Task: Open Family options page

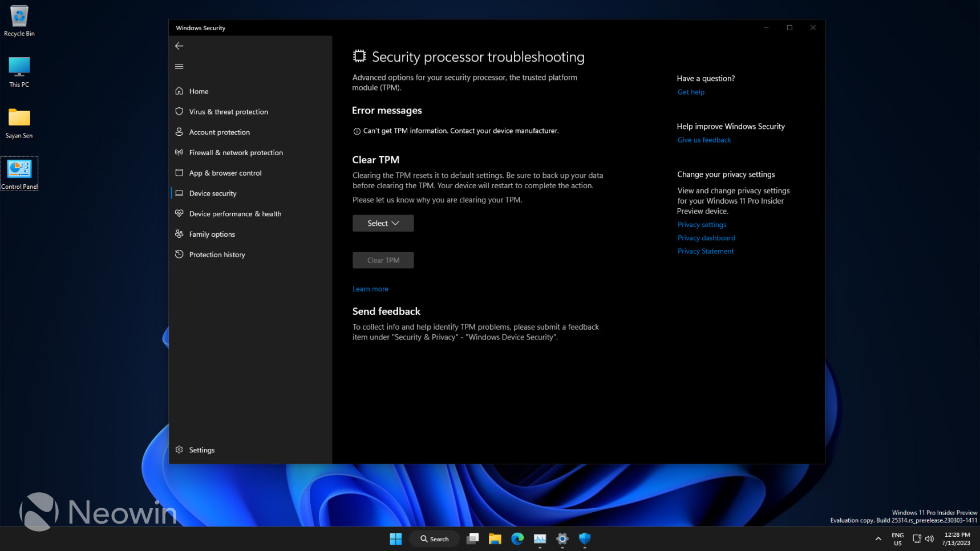Action: 212,234
